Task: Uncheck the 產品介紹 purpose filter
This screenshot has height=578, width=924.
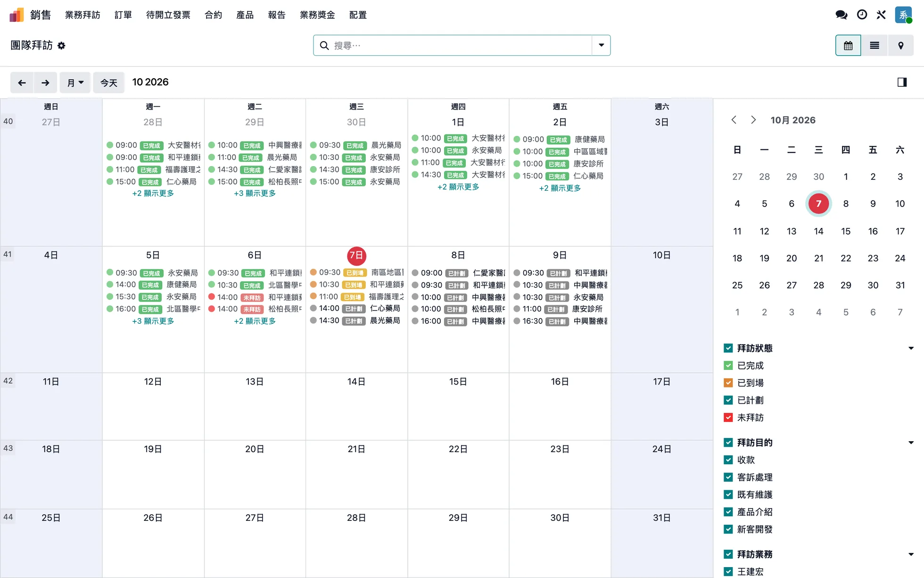Action: (728, 512)
